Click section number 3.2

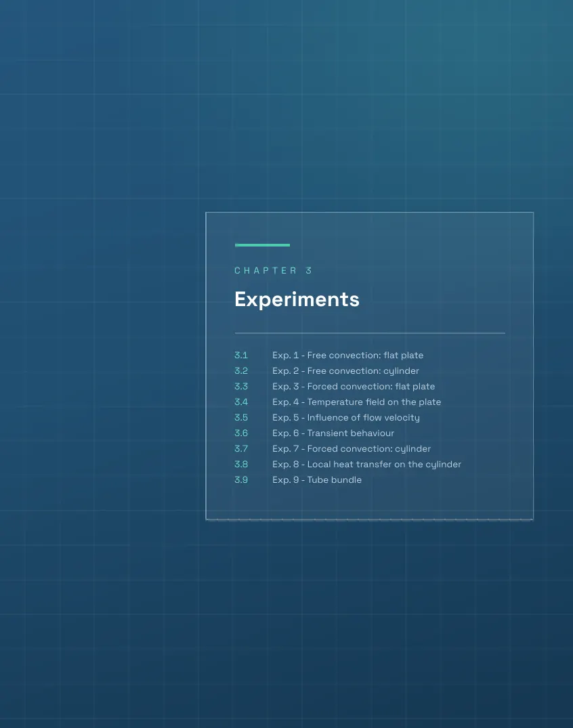tap(241, 371)
